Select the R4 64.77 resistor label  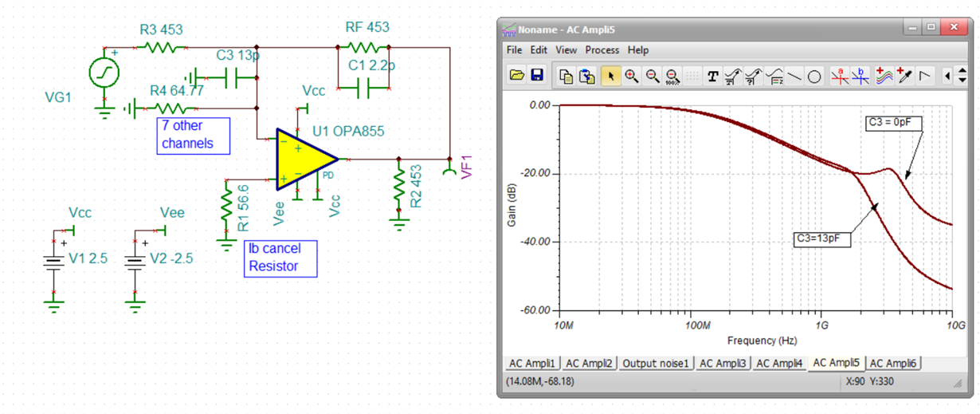(177, 91)
